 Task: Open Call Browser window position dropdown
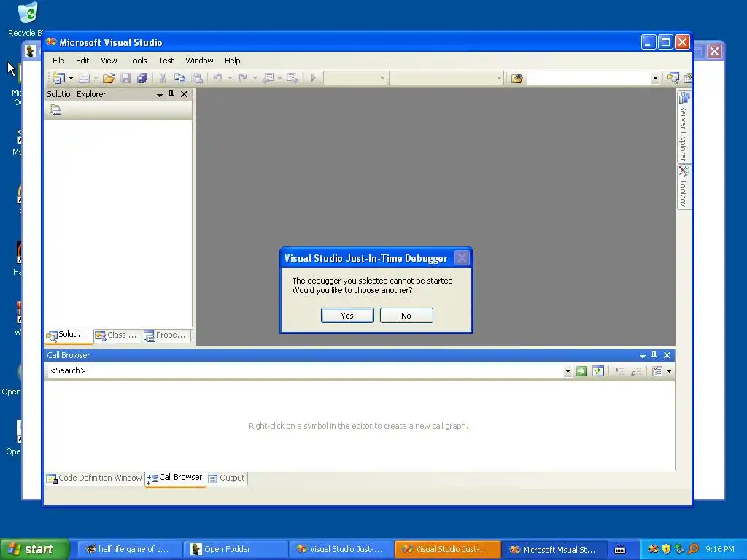click(x=642, y=356)
